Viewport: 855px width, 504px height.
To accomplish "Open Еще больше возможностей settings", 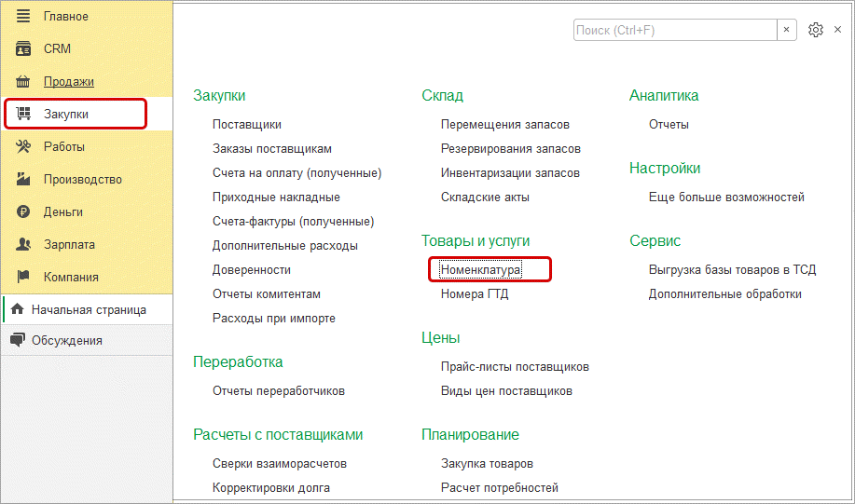I will pos(727,198).
